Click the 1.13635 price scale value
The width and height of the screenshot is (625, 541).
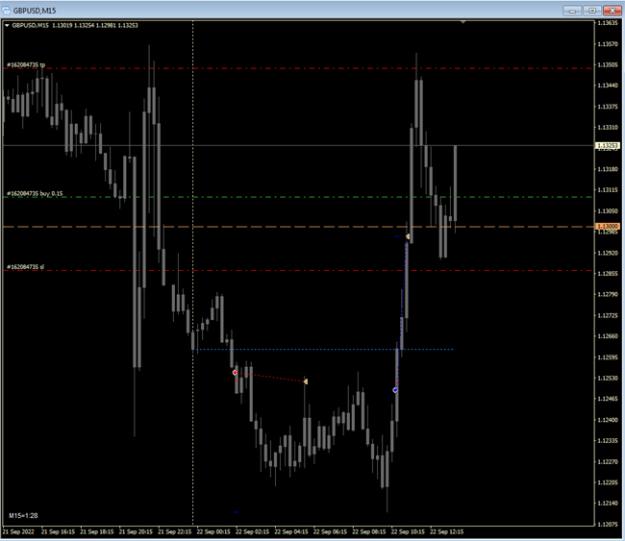coord(608,23)
